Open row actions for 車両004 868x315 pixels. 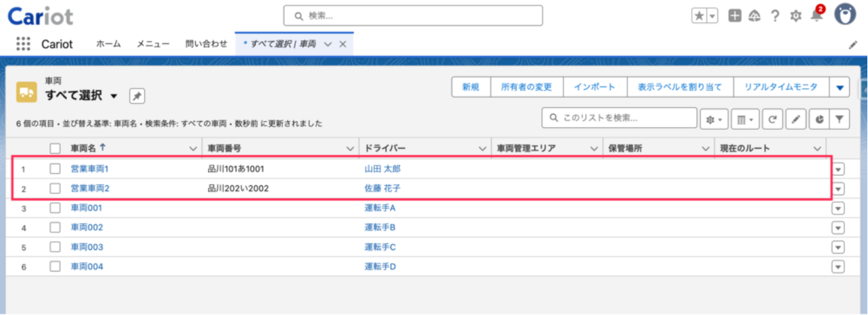pos(838,267)
